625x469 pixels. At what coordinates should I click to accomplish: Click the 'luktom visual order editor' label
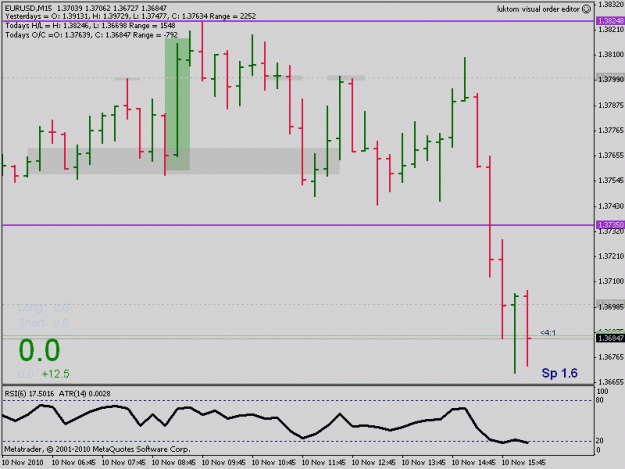pyautogui.click(x=538, y=9)
